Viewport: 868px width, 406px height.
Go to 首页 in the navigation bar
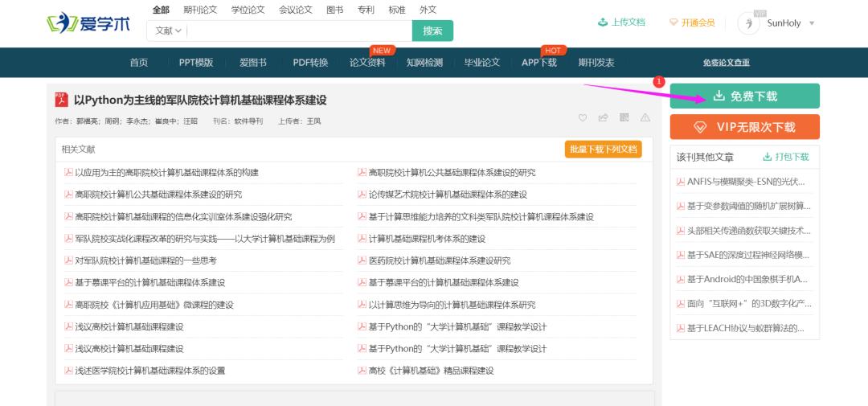pos(139,63)
